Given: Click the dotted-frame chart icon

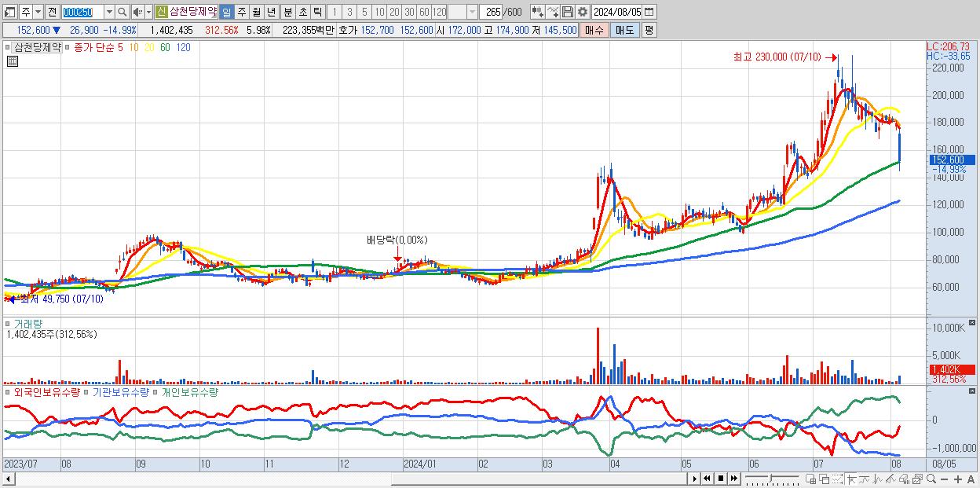Looking at the screenshot, I should (x=837, y=479).
